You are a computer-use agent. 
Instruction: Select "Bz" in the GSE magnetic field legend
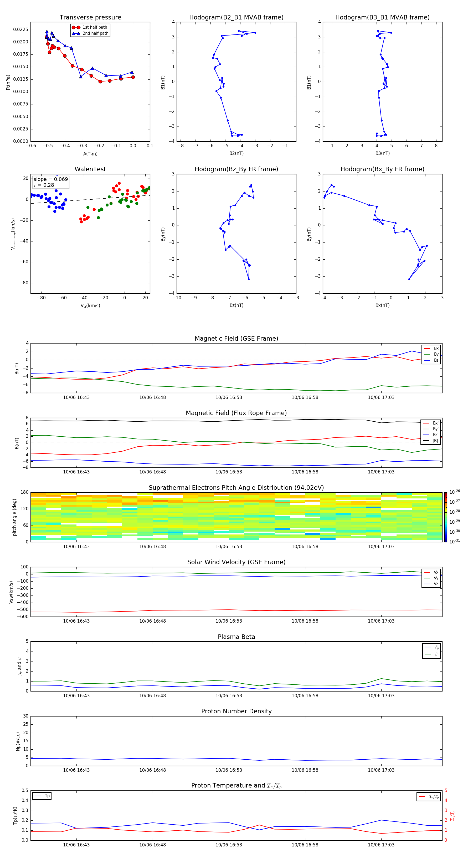tap(431, 360)
